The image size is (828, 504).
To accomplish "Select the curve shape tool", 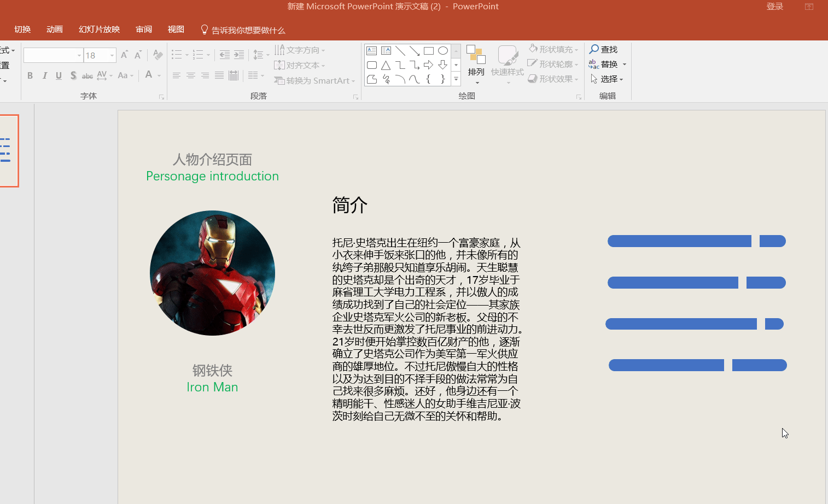I will coord(415,79).
